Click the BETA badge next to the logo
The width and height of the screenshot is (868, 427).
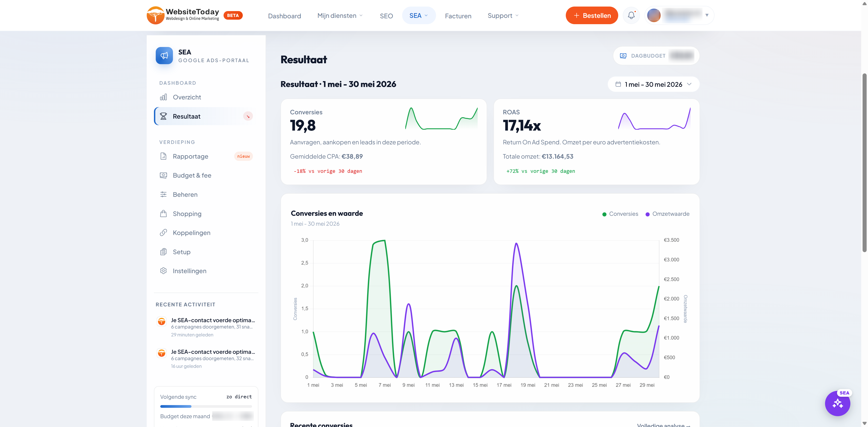click(x=233, y=16)
